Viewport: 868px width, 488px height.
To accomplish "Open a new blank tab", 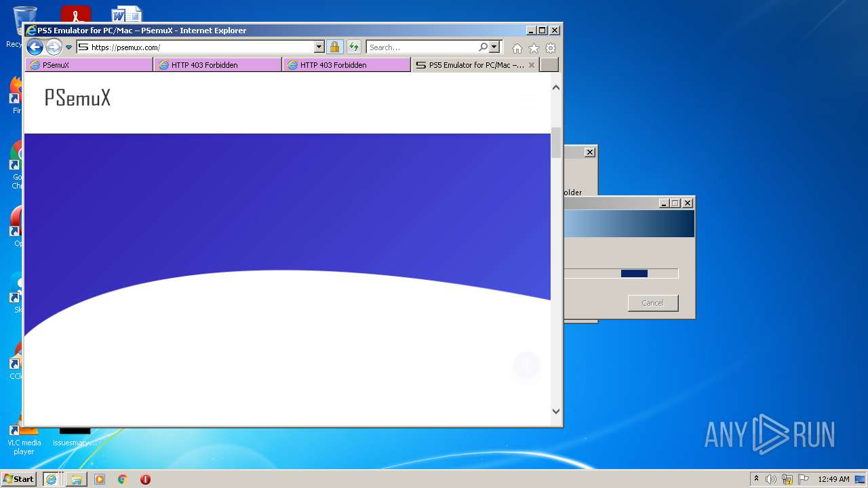I will click(549, 65).
